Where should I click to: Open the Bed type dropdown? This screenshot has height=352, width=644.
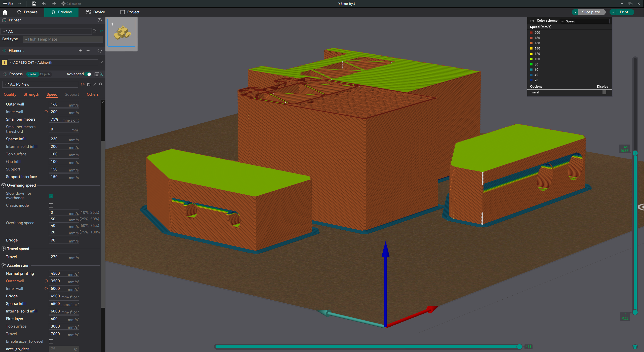pyautogui.click(x=63, y=39)
